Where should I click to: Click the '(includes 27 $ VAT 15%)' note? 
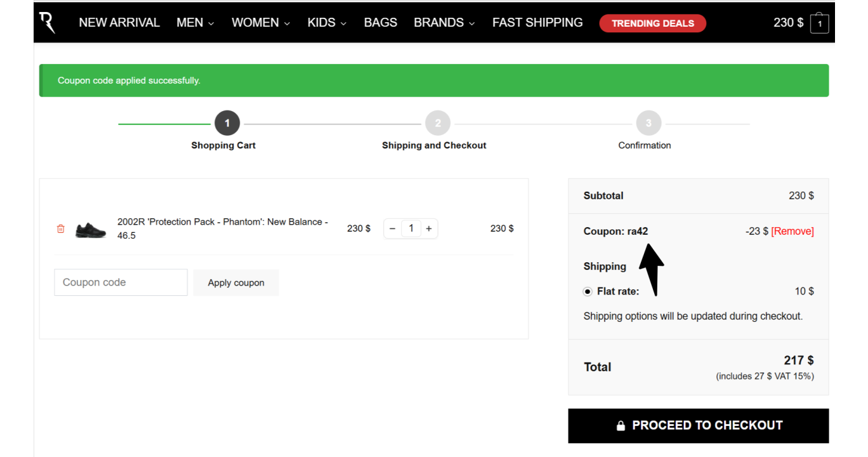(765, 376)
